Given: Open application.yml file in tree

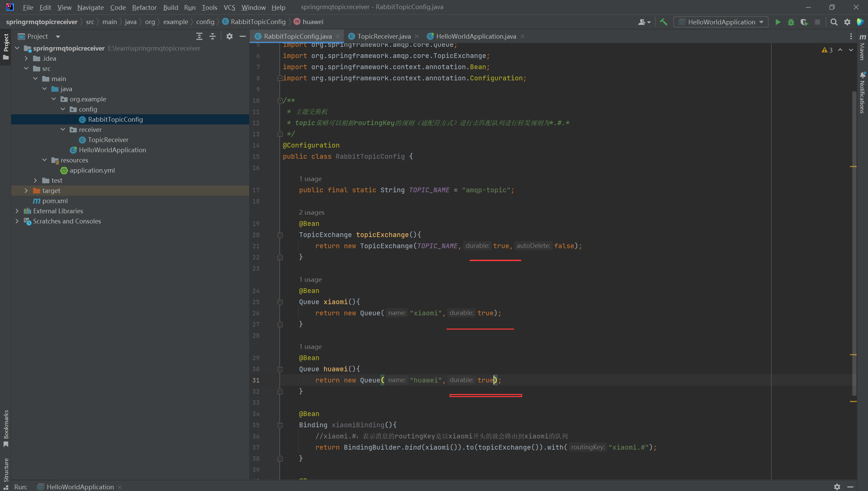Looking at the screenshot, I should pyautogui.click(x=92, y=170).
